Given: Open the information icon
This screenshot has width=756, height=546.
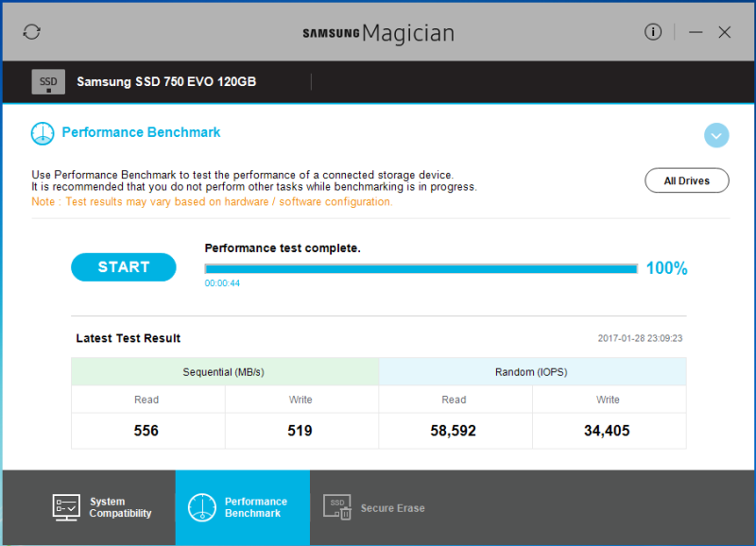Looking at the screenshot, I should 653,32.
